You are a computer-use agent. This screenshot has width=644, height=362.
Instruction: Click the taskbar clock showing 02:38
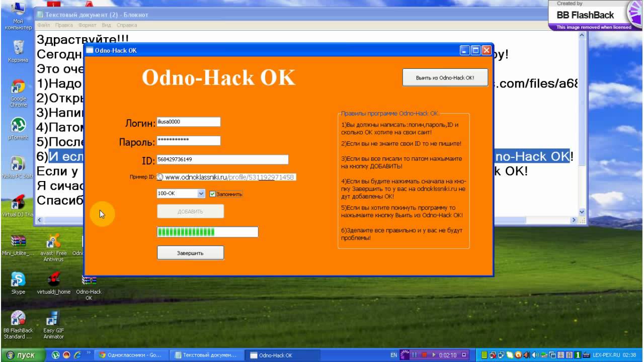pyautogui.click(x=629, y=355)
